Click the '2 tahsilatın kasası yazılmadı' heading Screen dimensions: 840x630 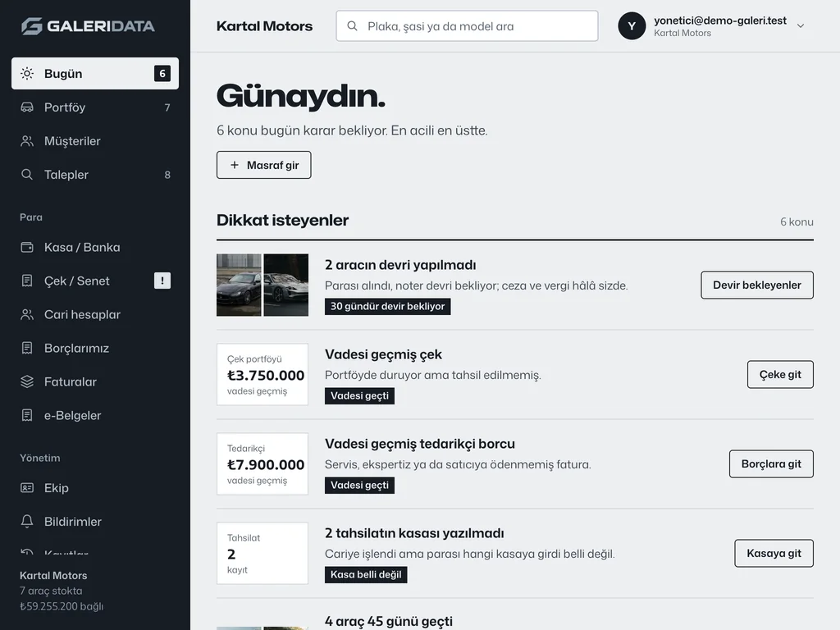tap(414, 533)
